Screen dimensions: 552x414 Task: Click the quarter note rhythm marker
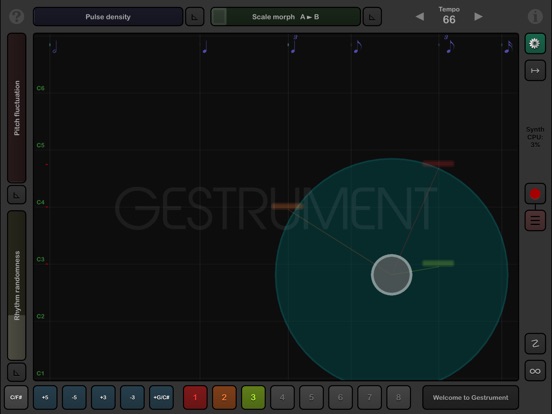pos(205,47)
